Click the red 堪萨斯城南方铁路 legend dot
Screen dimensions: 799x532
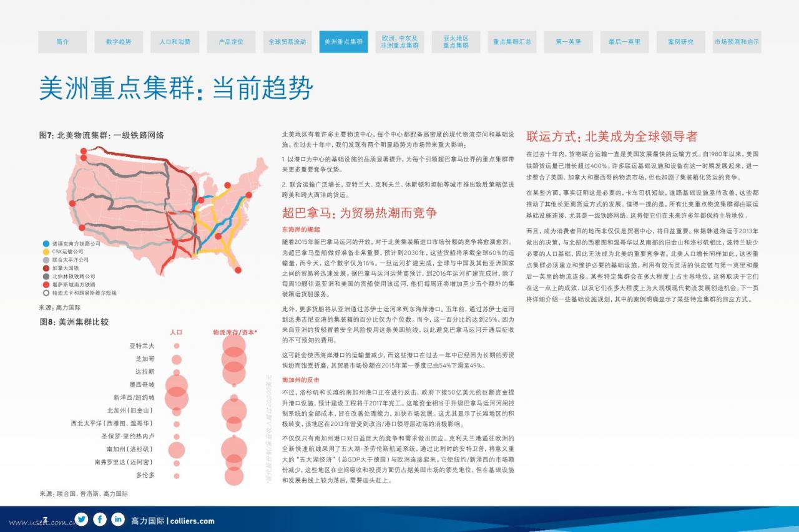tap(46, 284)
